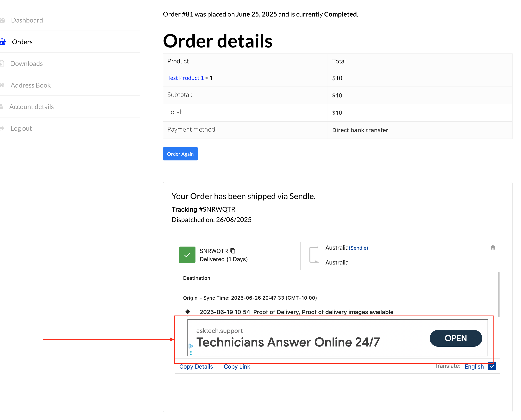Click the green delivered checkmark icon

pos(187,255)
